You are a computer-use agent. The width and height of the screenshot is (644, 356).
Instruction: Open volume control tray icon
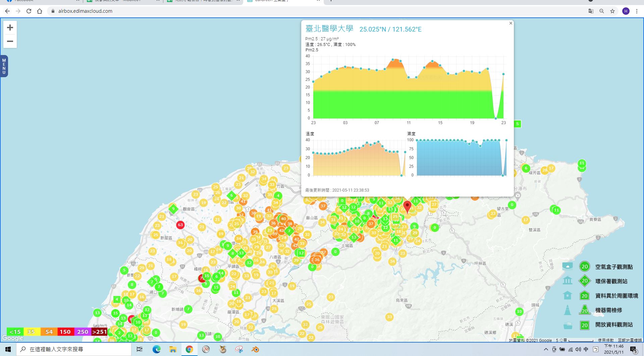(578, 349)
